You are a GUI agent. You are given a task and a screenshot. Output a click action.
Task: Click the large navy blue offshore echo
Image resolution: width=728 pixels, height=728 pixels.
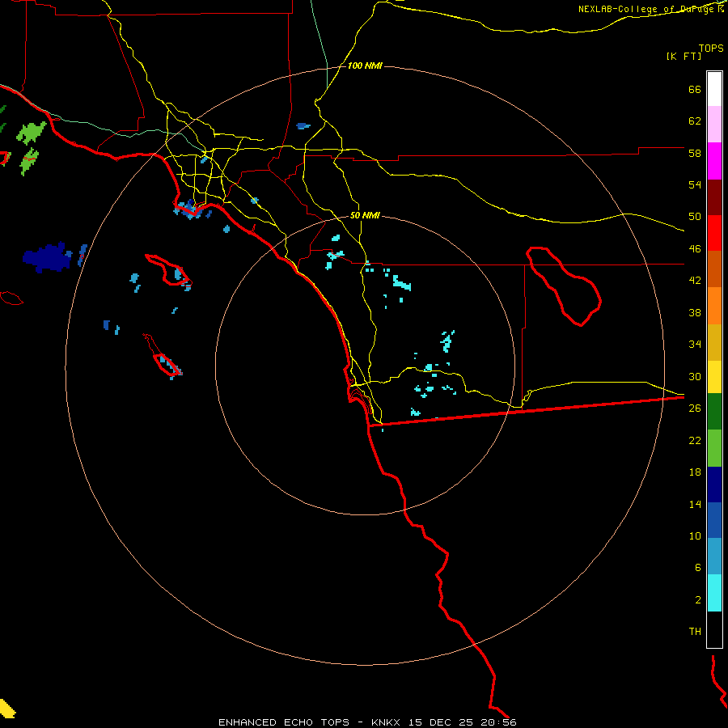click(48, 256)
